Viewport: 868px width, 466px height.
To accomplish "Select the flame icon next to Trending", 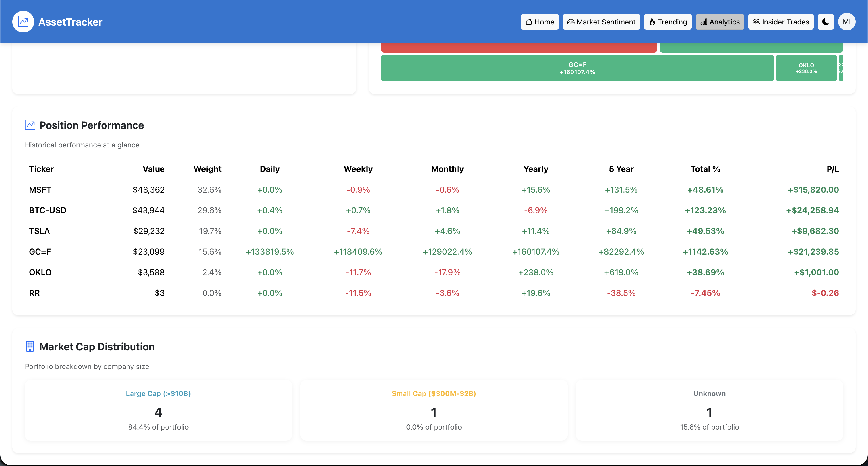I will [652, 22].
